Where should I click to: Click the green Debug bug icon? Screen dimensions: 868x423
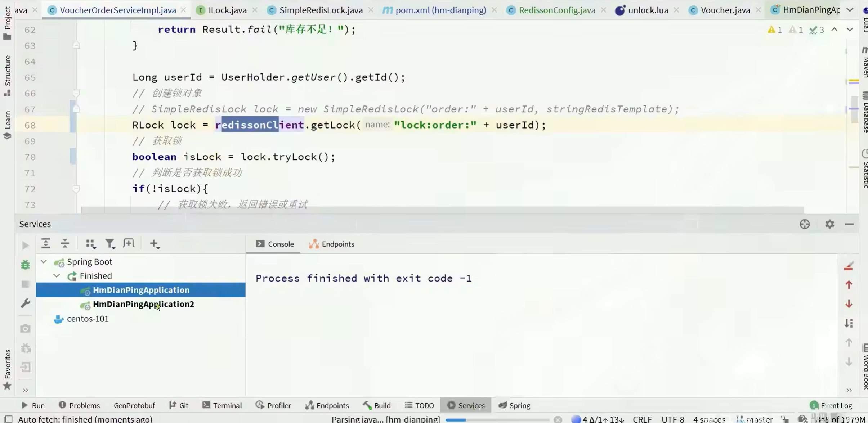point(25,265)
